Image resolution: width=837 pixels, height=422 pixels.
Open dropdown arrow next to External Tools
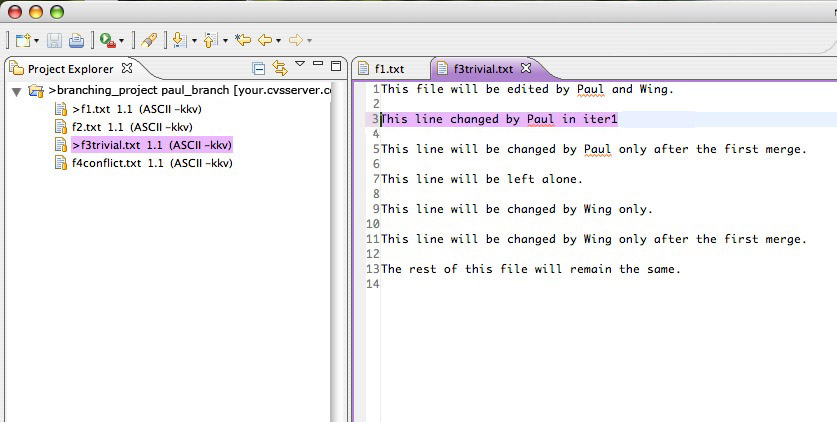click(122, 42)
